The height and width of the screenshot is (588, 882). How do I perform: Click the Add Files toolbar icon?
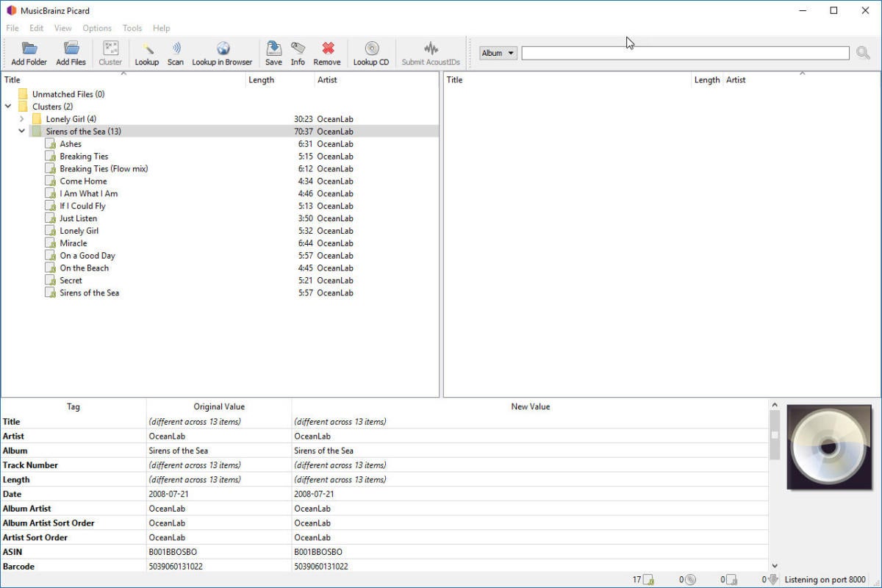71,49
